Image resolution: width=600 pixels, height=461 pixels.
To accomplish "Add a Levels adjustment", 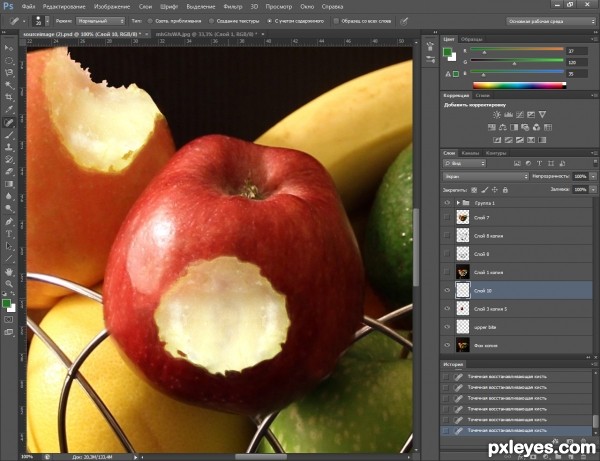I will point(508,114).
